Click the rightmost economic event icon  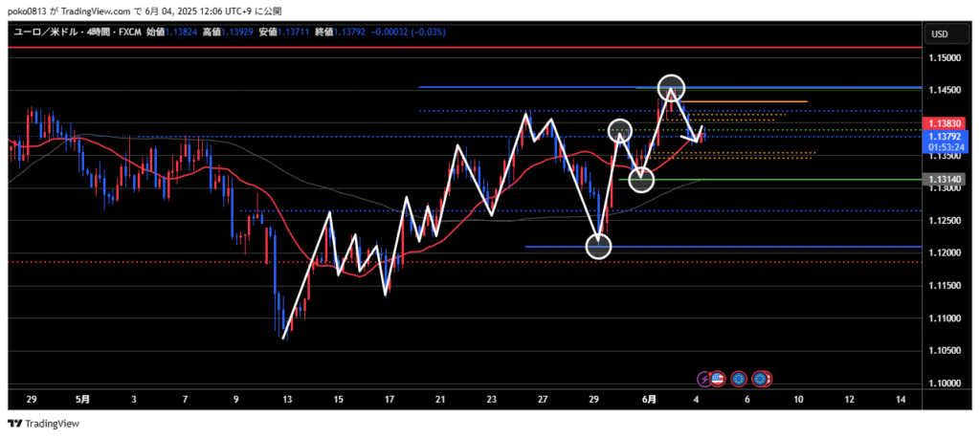coord(762,379)
